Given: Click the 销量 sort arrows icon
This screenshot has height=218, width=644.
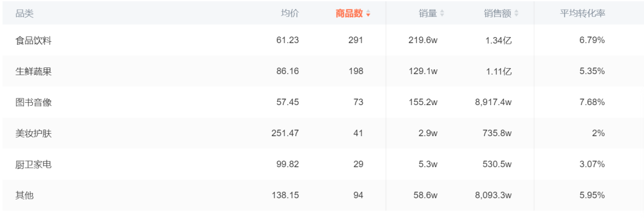Looking at the screenshot, I should coord(442,14).
